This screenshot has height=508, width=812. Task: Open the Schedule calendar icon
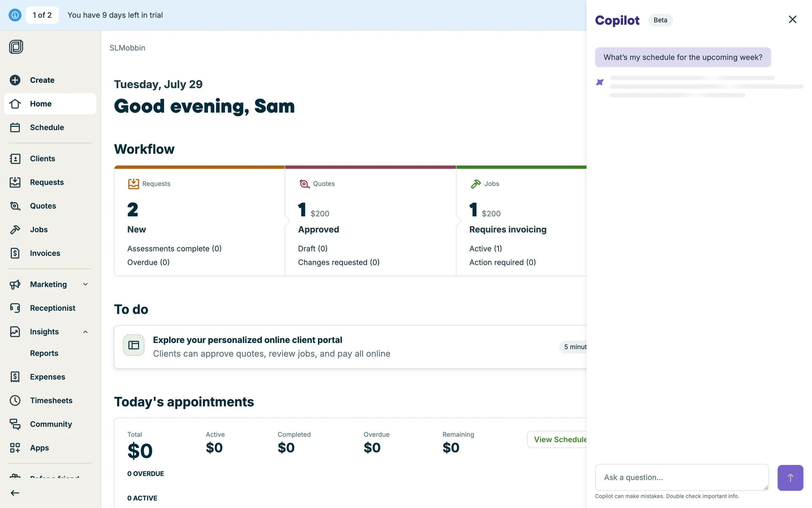[x=15, y=127]
